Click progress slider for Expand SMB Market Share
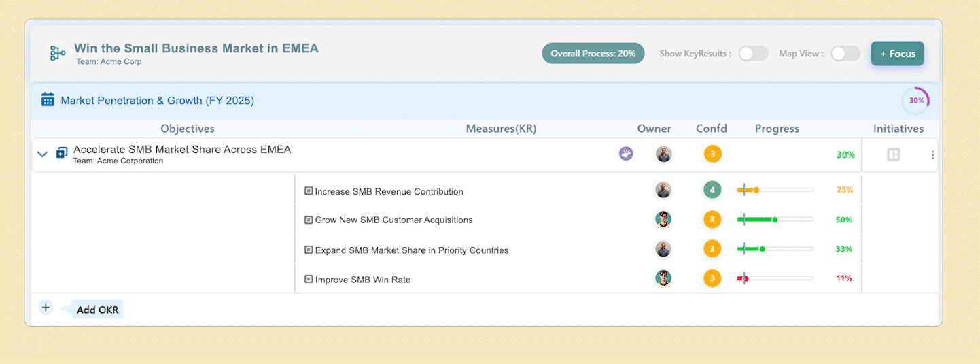Image resolution: width=980 pixels, height=364 pixels. coord(775,249)
